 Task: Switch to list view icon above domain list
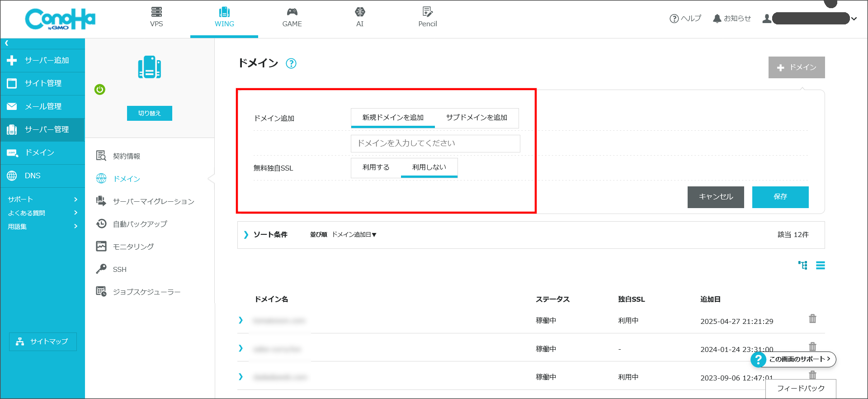[820, 266]
